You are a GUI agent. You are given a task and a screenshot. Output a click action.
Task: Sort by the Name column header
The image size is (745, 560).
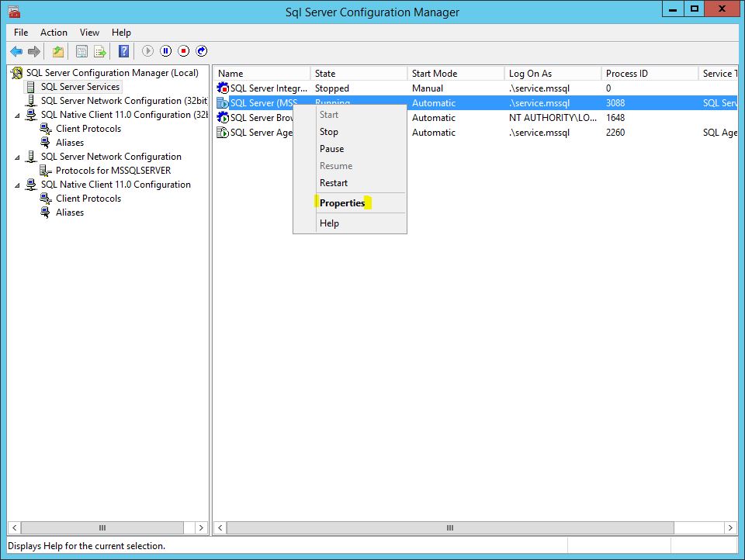pyautogui.click(x=262, y=74)
